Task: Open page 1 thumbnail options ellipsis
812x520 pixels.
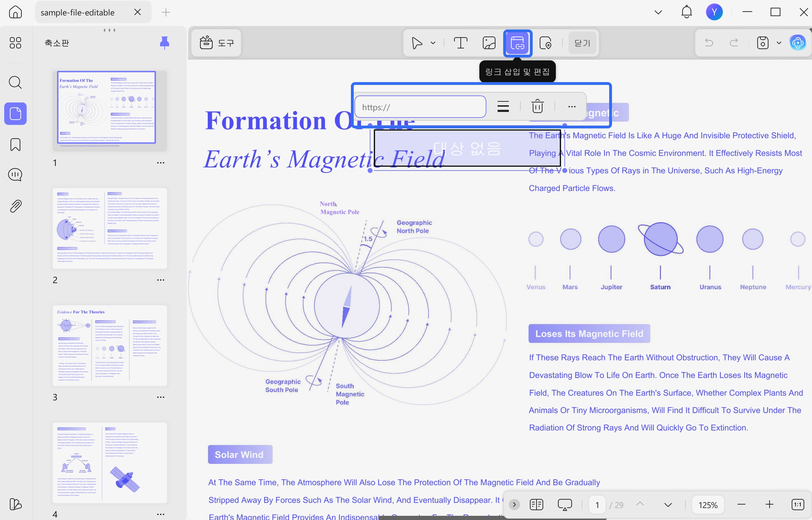Action: pos(161,163)
